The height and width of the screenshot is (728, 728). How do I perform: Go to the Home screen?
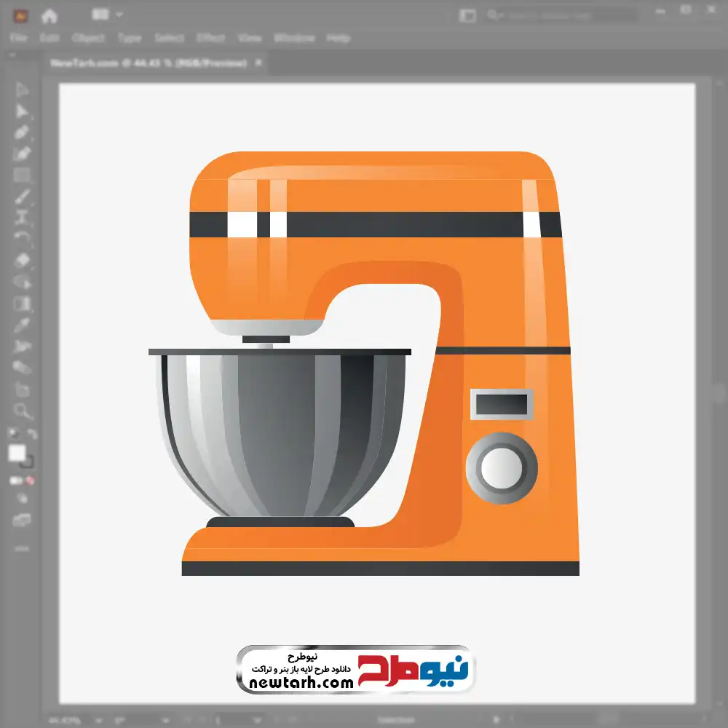(x=49, y=15)
